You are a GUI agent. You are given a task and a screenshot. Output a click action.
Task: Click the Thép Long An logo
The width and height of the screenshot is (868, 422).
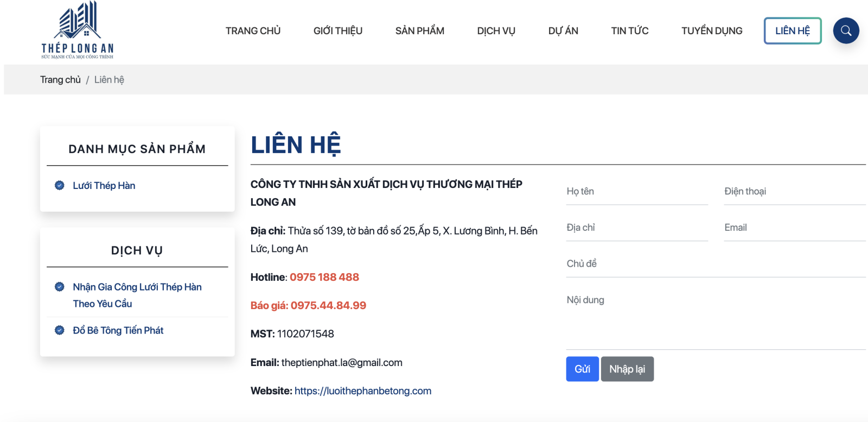click(x=78, y=30)
